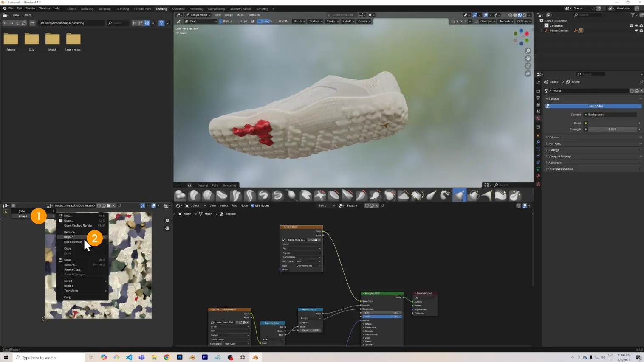Toggle the Collection exclude checkbox in outliner
The width and height of the screenshot is (644, 362).
(x=631, y=25)
